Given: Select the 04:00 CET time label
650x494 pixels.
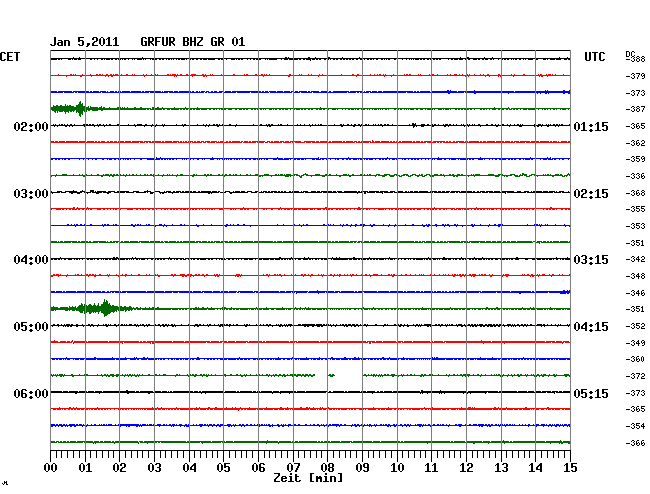Looking at the screenshot, I should tap(31, 260).
